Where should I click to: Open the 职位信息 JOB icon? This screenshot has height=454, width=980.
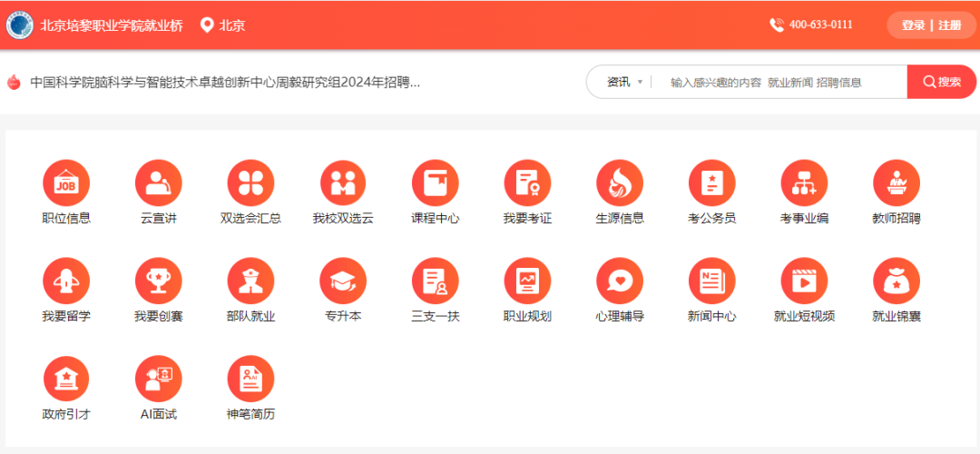coord(66,183)
